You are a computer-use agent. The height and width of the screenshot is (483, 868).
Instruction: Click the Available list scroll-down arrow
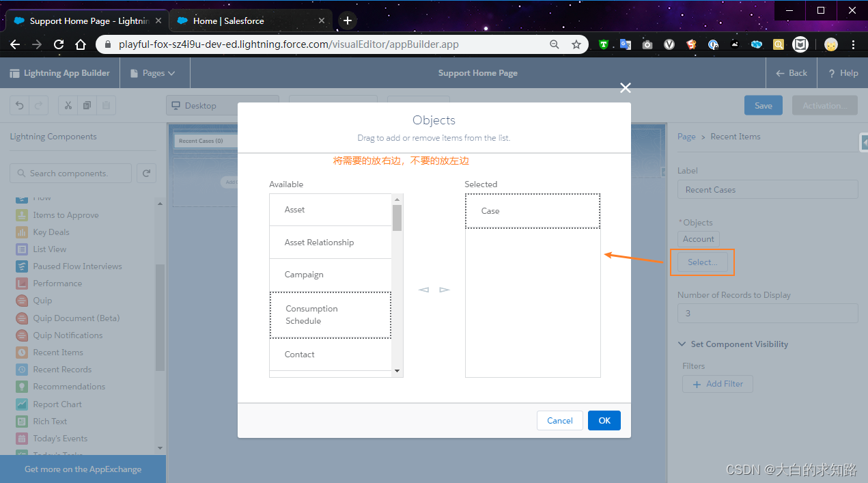[397, 371]
